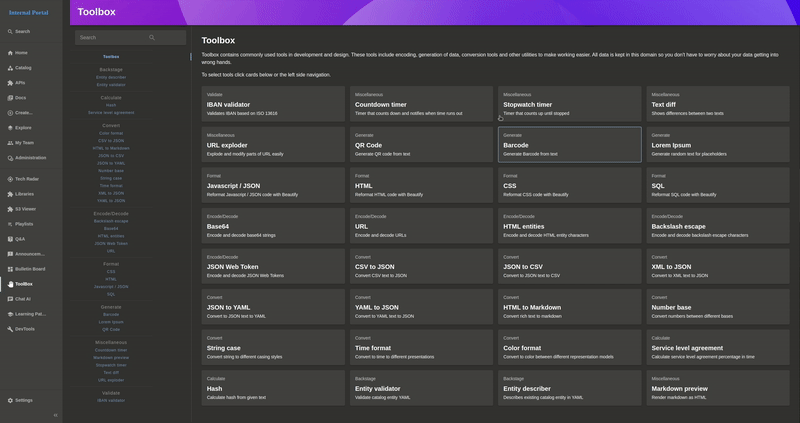Click Lorem Ipsum link in tool navigation
The width and height of the screenshot is (800, 423).
pyautogui.click(x=111, y=322)
